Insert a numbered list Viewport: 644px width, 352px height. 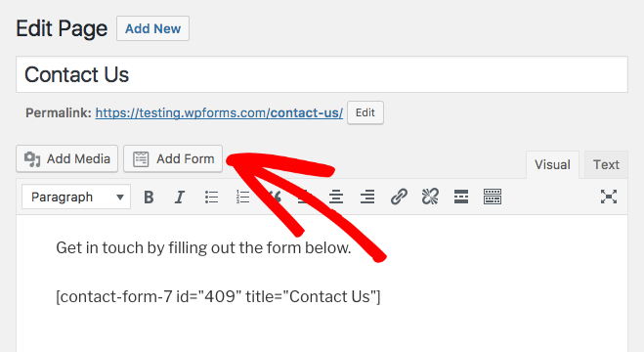tap(242, 198)
